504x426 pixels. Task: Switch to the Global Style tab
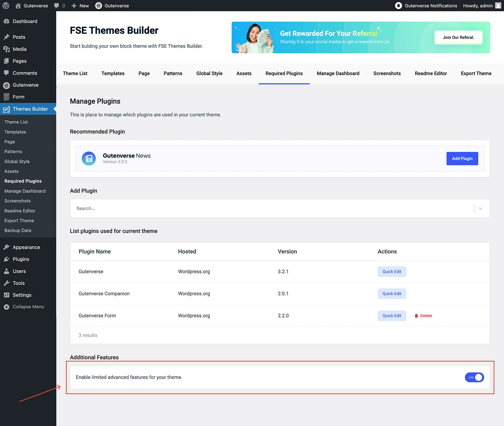pyautogui.click(x=209, y=73)
